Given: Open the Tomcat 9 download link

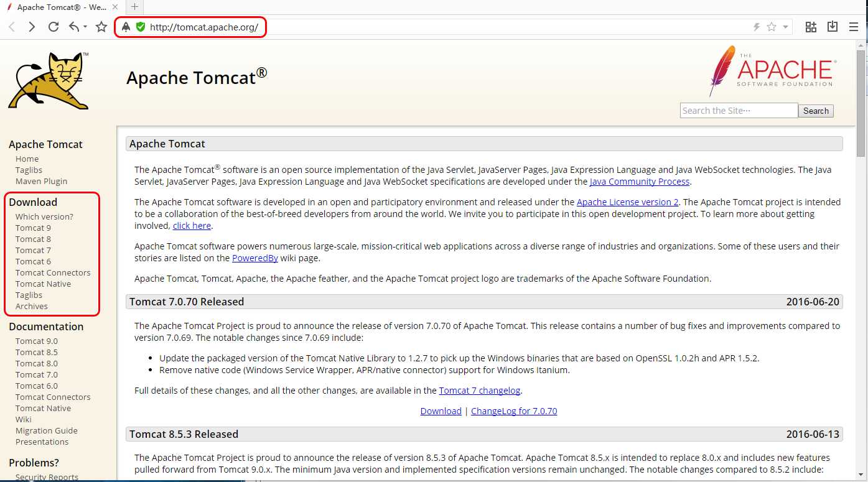Looking at the screenshot, I should (x=33, y=228).
